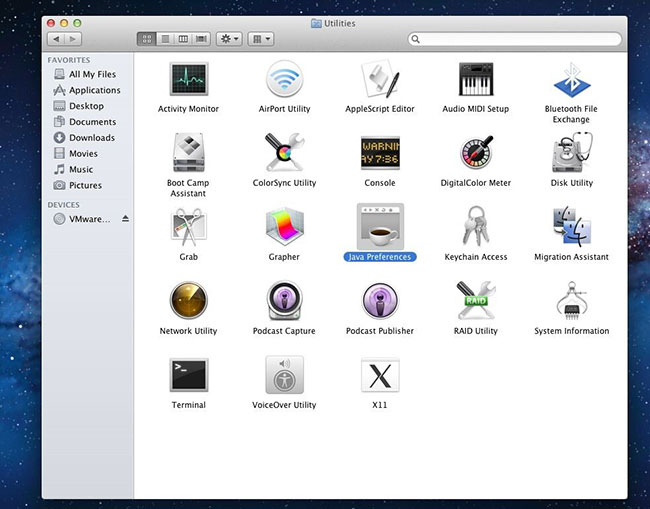Select the VoiceOver Utility icon

coord(284,374)
